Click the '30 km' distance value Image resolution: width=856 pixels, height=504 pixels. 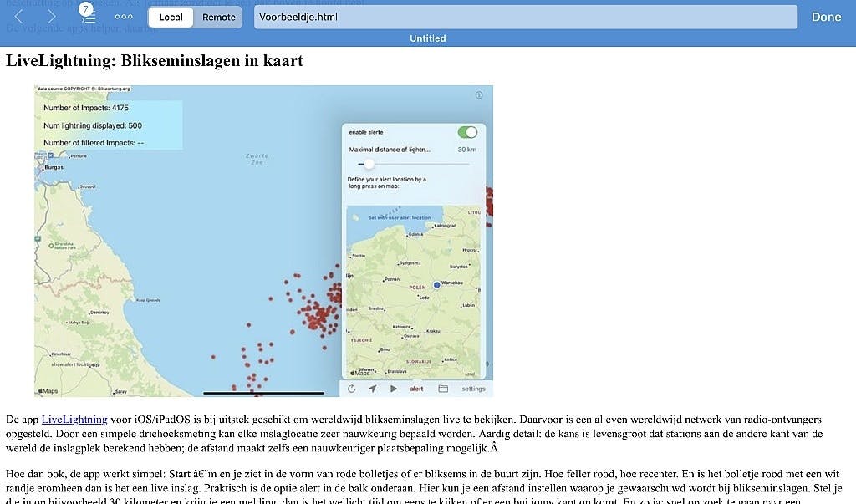click(466, 149)
